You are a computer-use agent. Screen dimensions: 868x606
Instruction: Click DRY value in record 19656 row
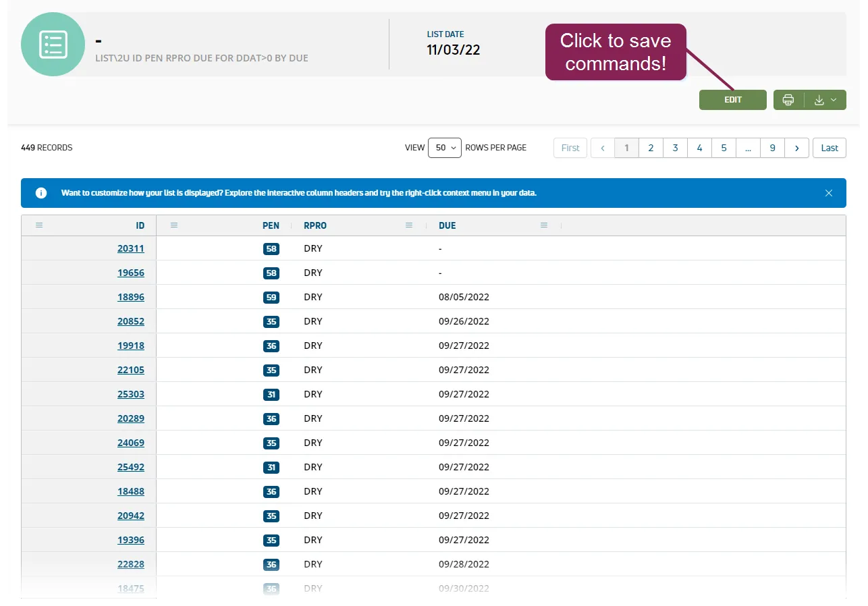pos(313,273)
